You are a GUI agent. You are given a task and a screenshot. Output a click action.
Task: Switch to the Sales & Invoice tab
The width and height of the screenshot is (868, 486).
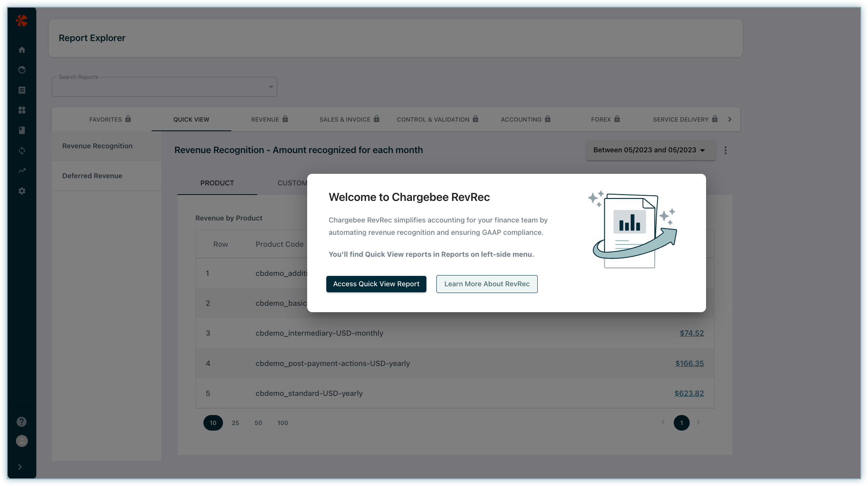[349, 119]
